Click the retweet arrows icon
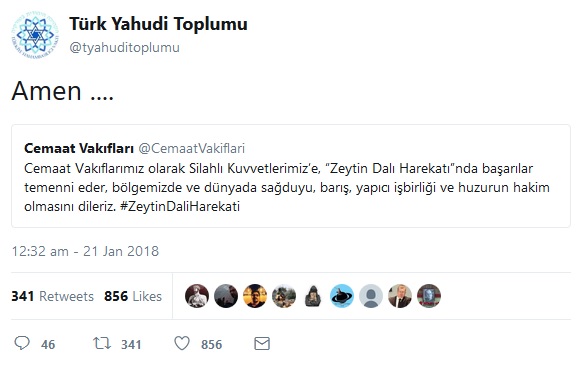581x369 pixels. coord(102,343)
